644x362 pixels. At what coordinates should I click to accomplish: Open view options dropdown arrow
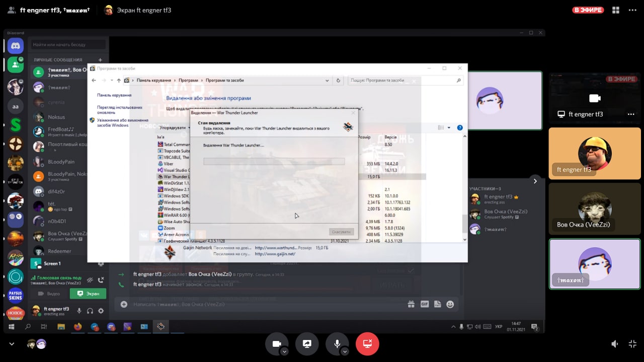(x=449, y=128)
